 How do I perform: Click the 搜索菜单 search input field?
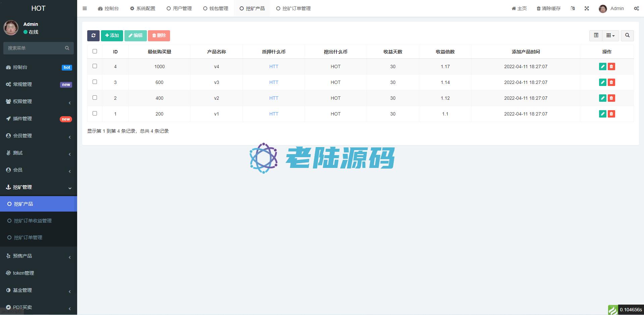coord(35,48)
